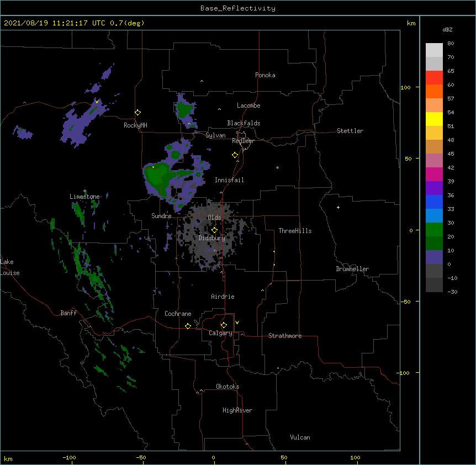Click the royal blue legend swatch below 36

tap(434, 202)
